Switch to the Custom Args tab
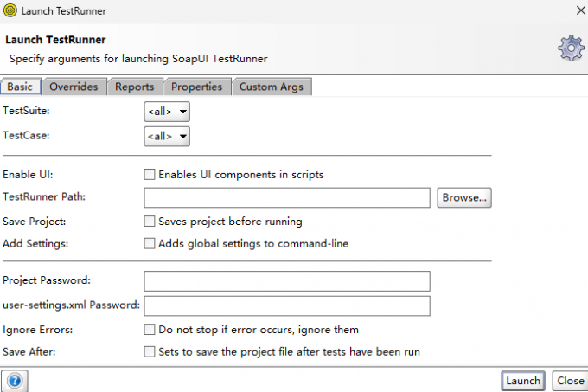 [272, 87]
